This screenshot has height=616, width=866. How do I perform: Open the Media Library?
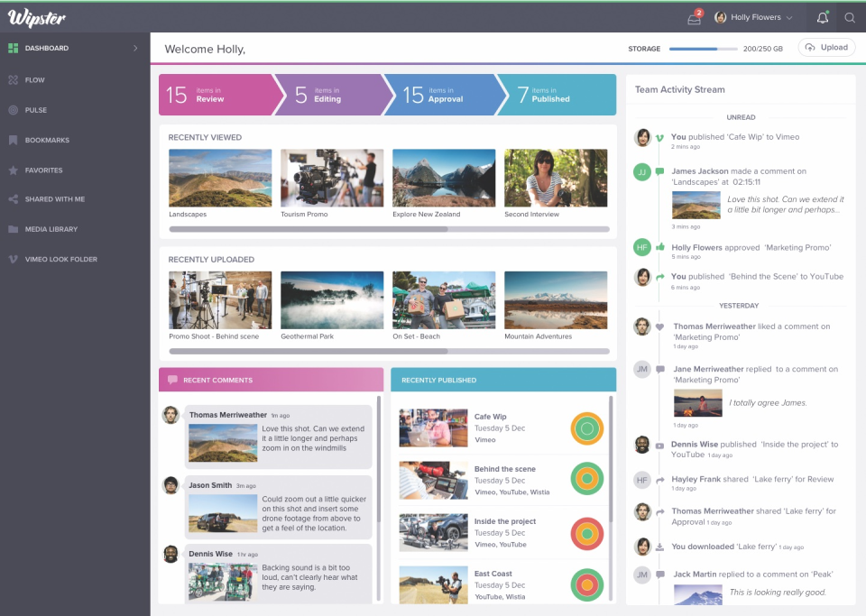[50, 229]
